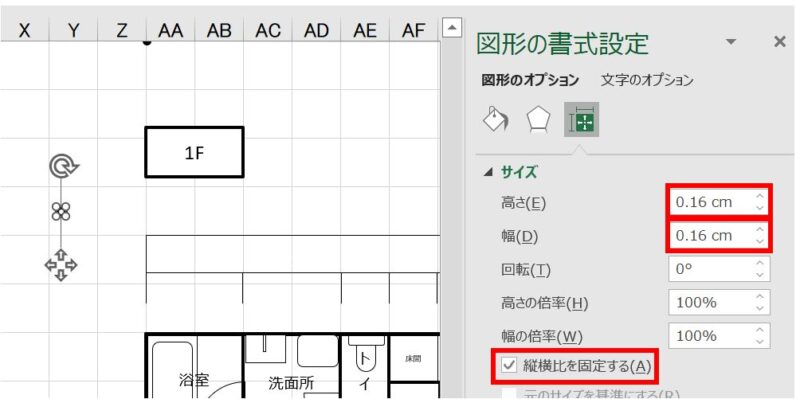
Task: Click the 回転(T) label
Action: point(526,270)
